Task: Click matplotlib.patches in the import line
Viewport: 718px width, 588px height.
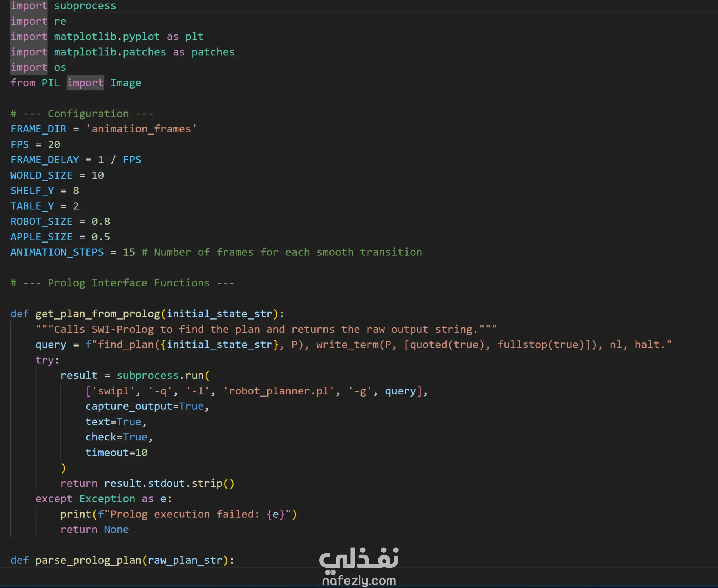Action: pos(110,52)
